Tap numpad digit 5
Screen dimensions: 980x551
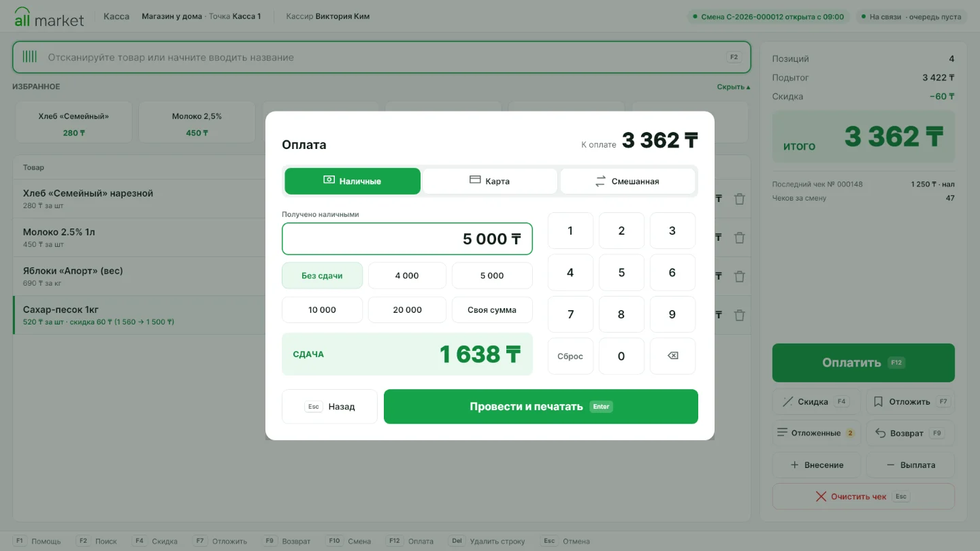click(621, 272)
